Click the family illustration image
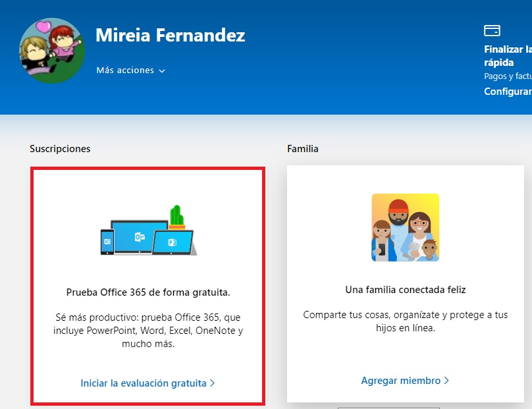 pos(405,227)
